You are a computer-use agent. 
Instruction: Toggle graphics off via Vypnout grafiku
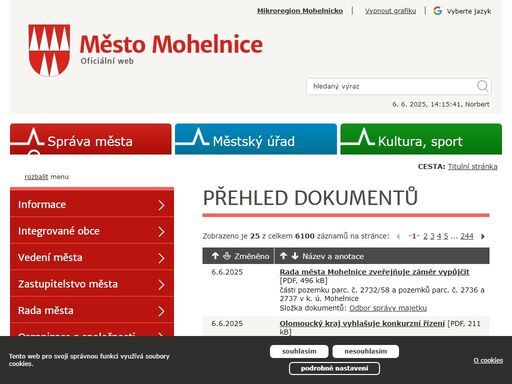point(390,11)
